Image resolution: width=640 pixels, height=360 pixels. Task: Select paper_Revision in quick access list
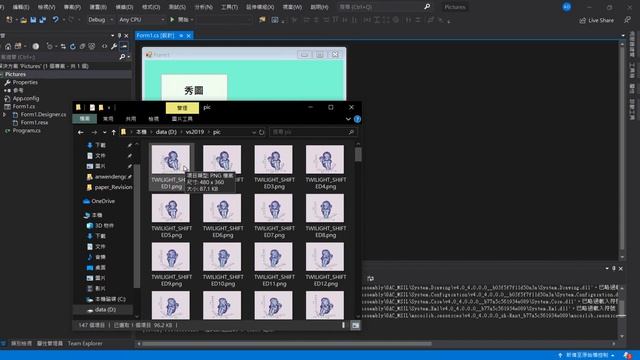(113, 187)
